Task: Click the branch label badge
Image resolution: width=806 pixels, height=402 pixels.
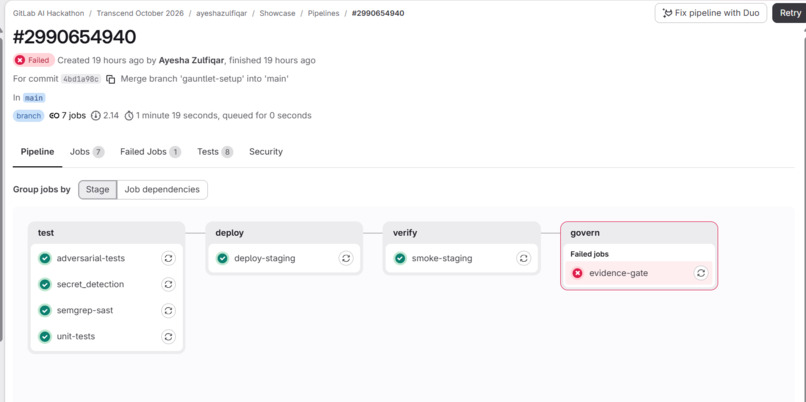Action: [x=29, y=116]
